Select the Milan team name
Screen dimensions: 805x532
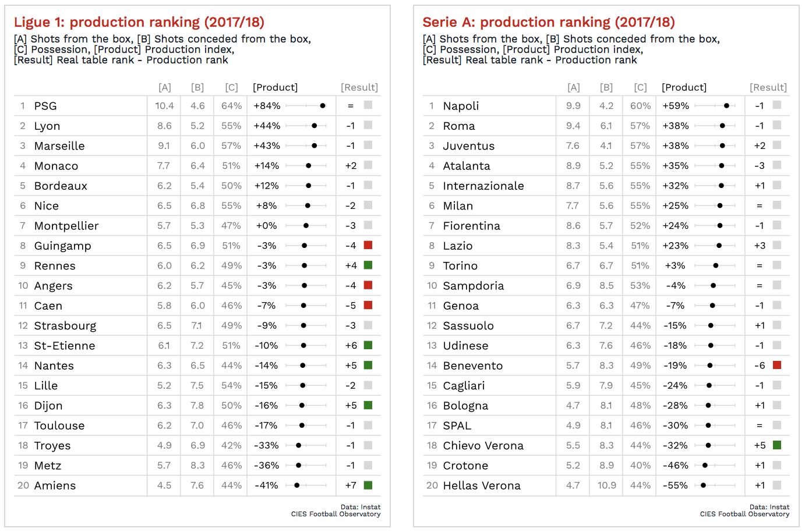458,206
